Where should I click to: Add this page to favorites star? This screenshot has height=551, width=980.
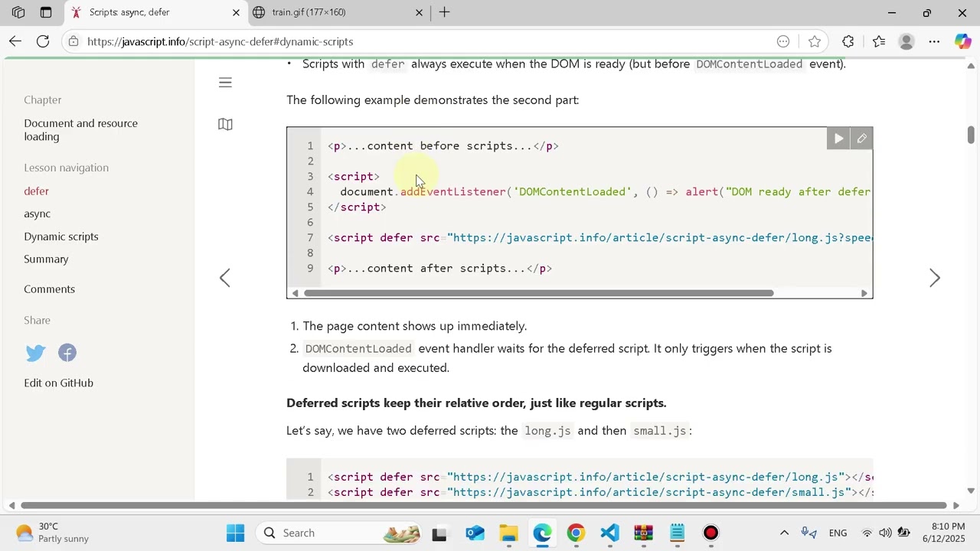814,41
